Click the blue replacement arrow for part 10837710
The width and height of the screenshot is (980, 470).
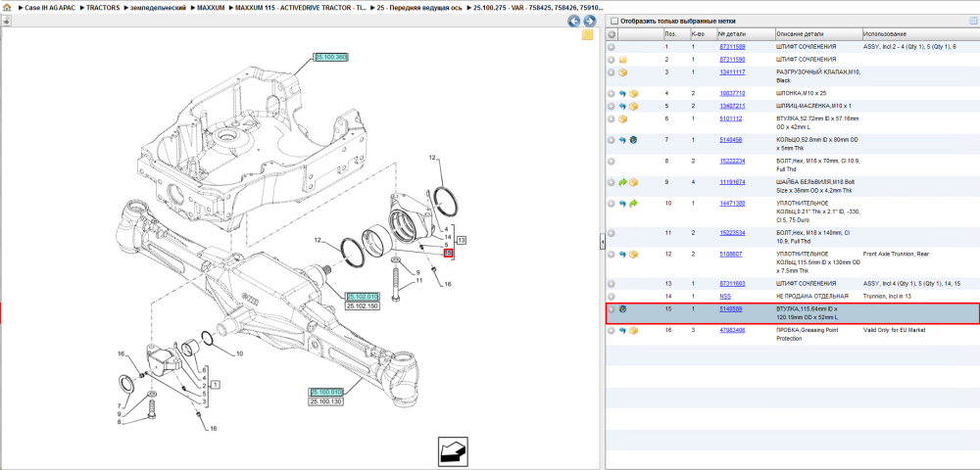(x=622, y=94)
